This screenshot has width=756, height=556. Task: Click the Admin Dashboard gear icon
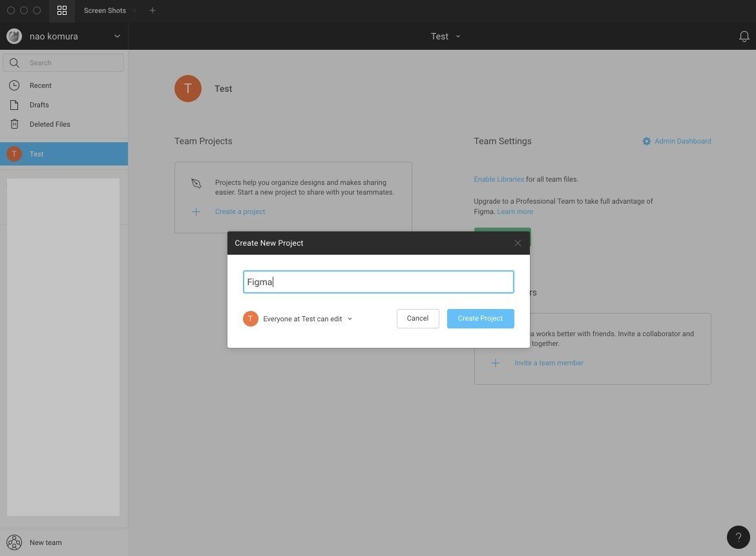pyautogui.click(x=646, y=142)
